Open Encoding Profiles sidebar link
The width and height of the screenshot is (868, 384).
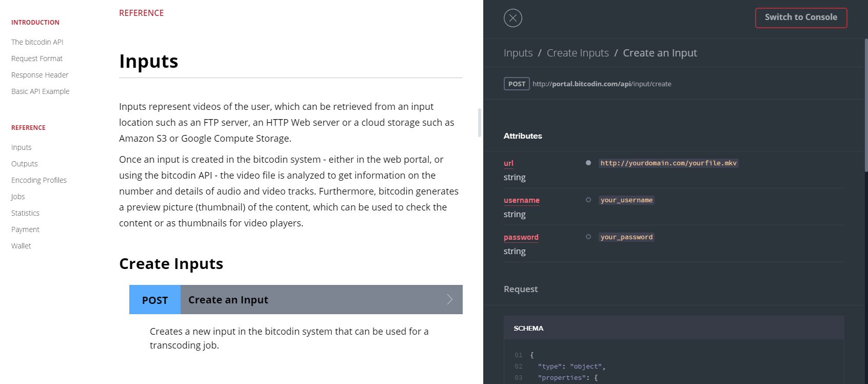[39, 180]
